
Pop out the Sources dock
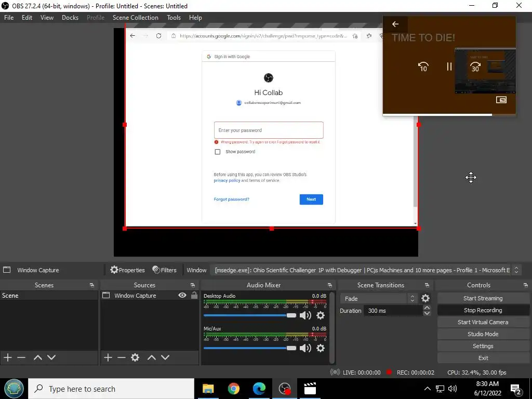click(x=193, y=285)
